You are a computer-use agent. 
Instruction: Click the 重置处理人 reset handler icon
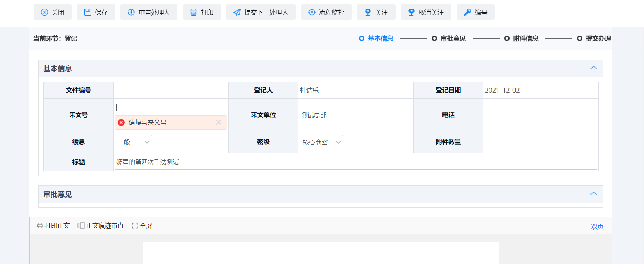pos(131,12)
